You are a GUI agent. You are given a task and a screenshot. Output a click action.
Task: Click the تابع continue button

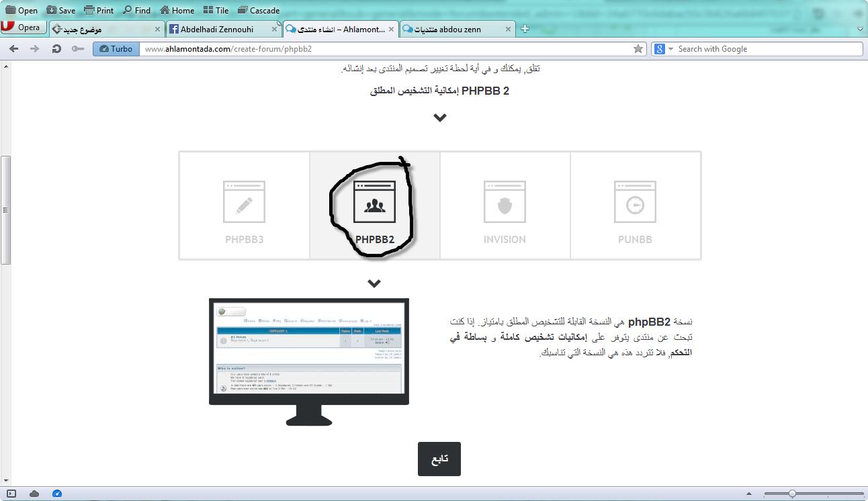point(439,459)
